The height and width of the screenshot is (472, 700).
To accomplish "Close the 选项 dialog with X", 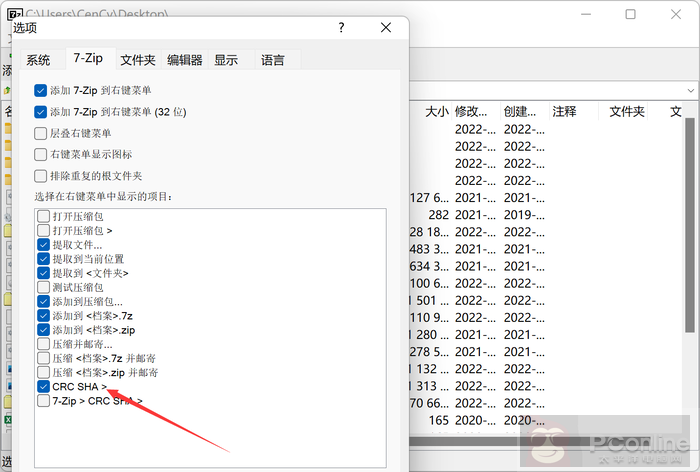I will pyautogui.click(x=385, y=28).
